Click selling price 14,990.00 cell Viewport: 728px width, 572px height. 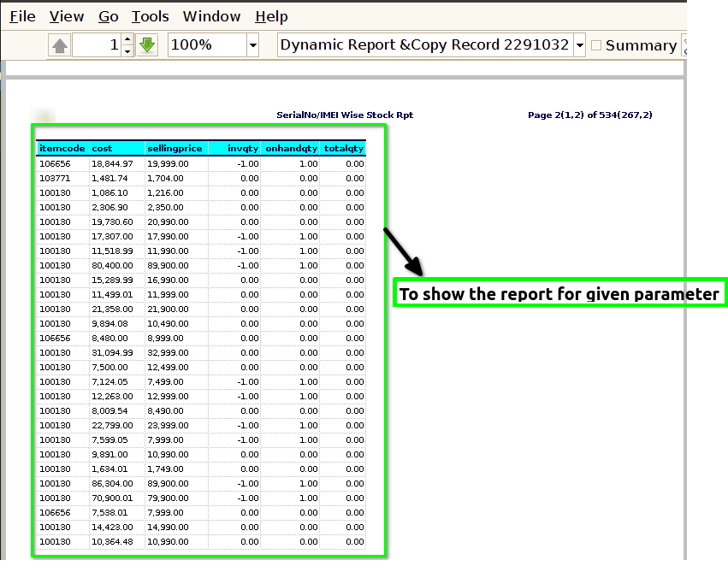(168, 527)
